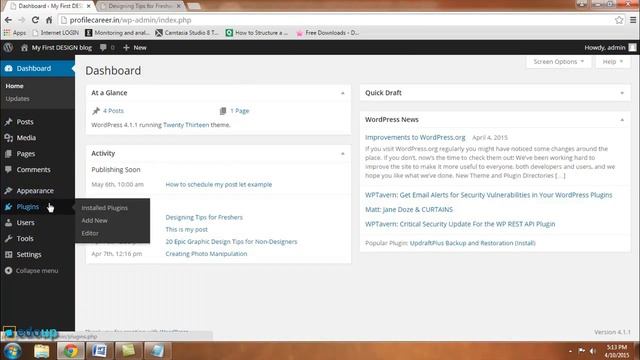Screen dimensions: 640x360
Task: Select Installed Plugins from flyout menu
Action: [x=104, y=208]
